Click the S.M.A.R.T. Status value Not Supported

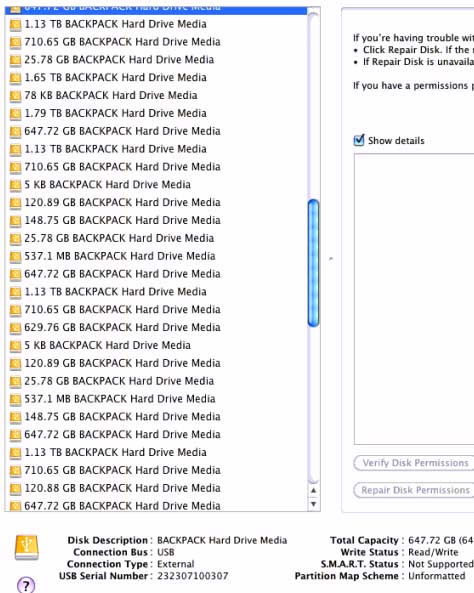click(x=441, y=564)
